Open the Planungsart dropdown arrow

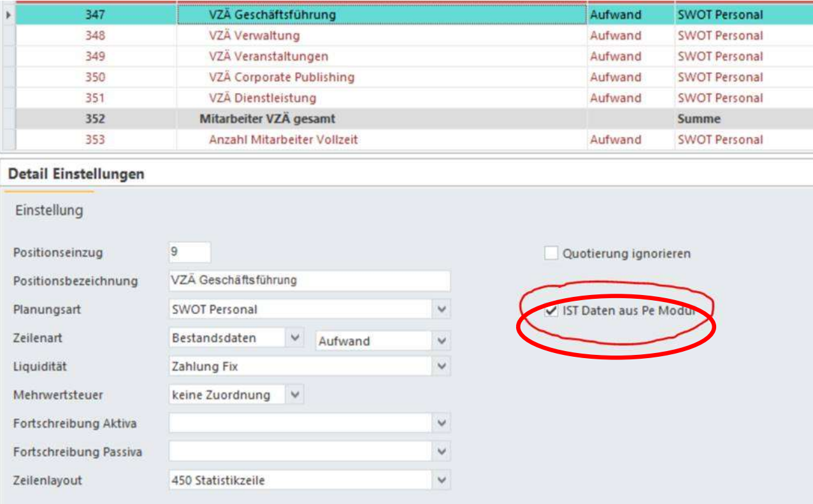click(442, 310)
